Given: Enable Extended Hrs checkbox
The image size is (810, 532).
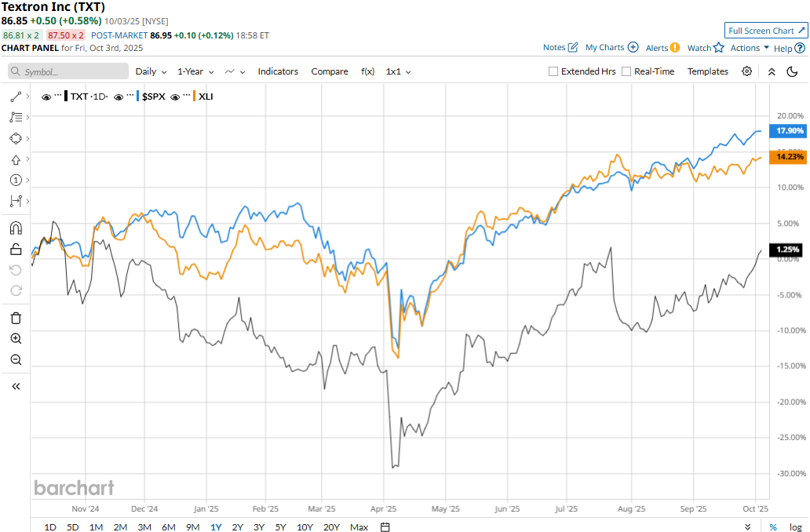Looking at the screenshot, I should [x=553, y=71].
